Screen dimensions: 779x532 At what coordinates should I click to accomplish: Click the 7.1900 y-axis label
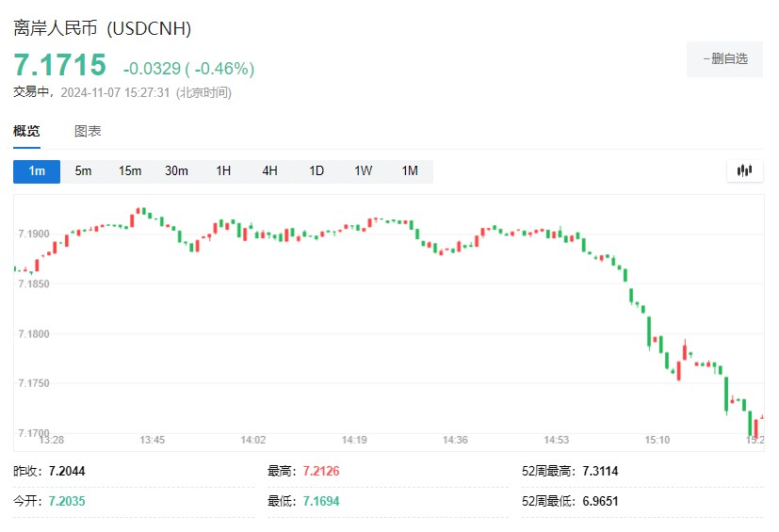34,234
